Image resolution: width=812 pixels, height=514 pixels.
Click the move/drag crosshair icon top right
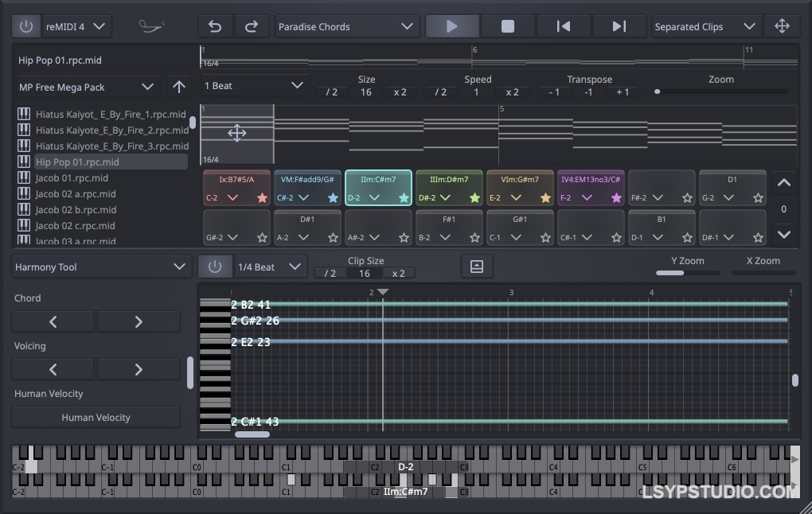[x=783, y=25]
